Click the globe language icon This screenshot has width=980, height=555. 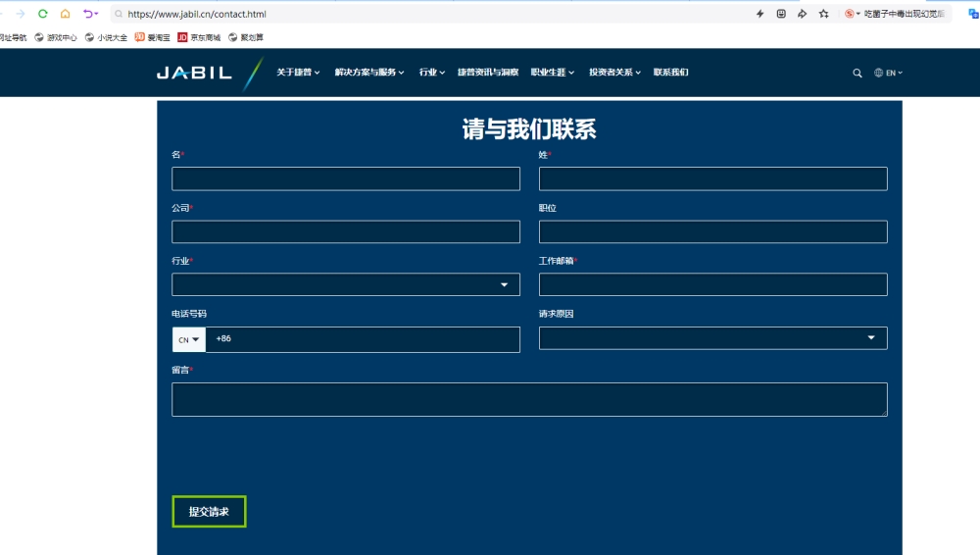[x=878, y=73]
